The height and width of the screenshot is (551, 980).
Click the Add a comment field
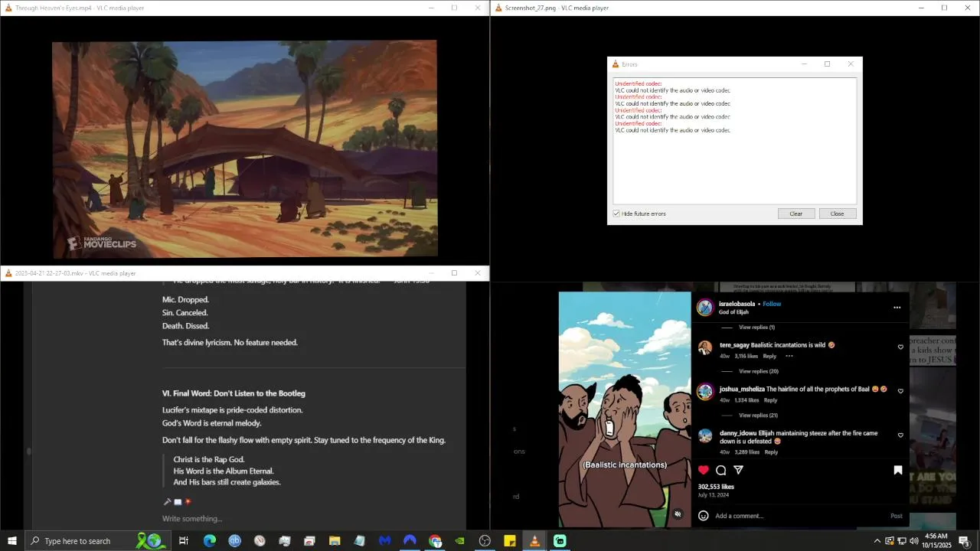tap(796, 516)
